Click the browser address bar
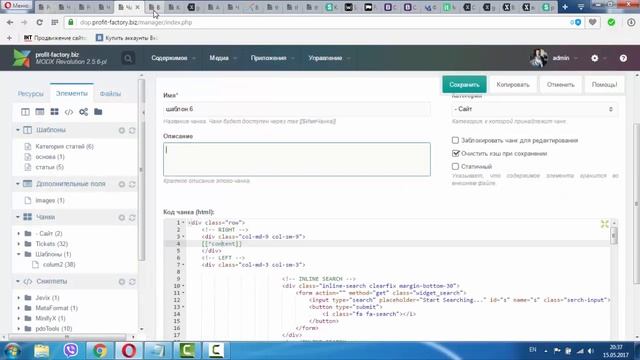This screenshot has height=360, width=640. (x=318, y=22)
